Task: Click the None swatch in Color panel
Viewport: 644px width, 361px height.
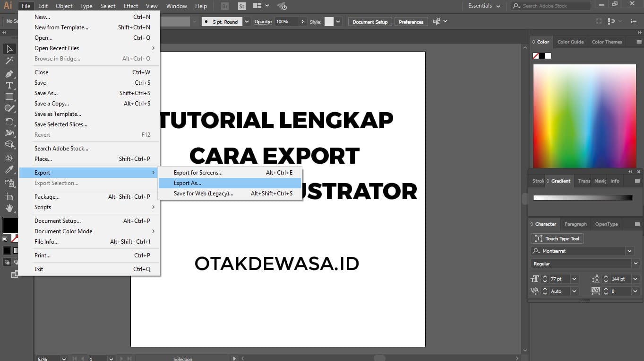Action: click(536, 56)
